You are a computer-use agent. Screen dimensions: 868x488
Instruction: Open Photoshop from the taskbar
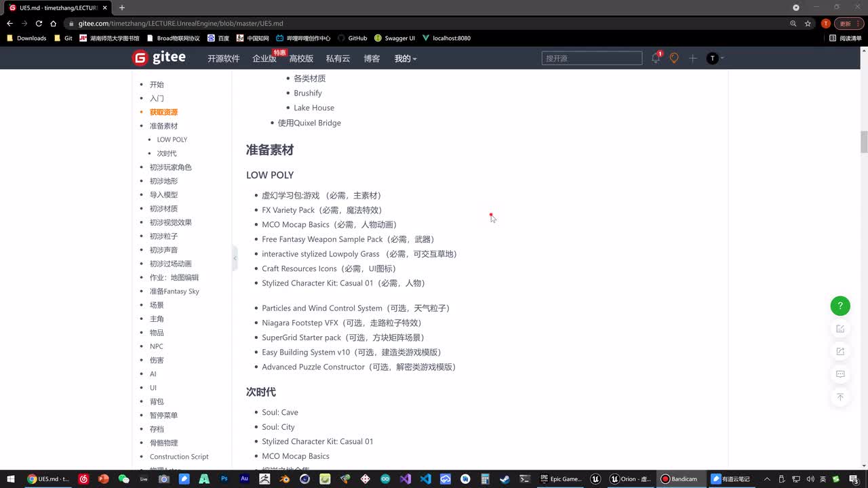(x=224, y=479)
